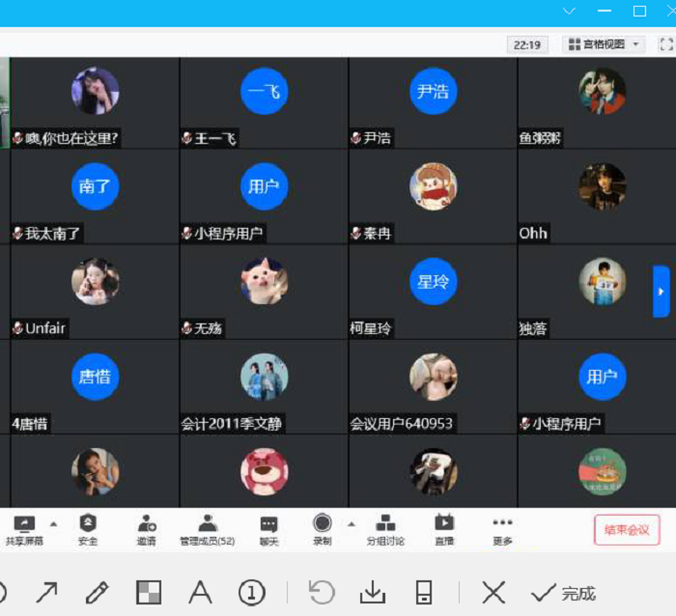Click the Share Screen (共享屏幕) icon
The width and height of the screenshot is (676, 616).
21,526
